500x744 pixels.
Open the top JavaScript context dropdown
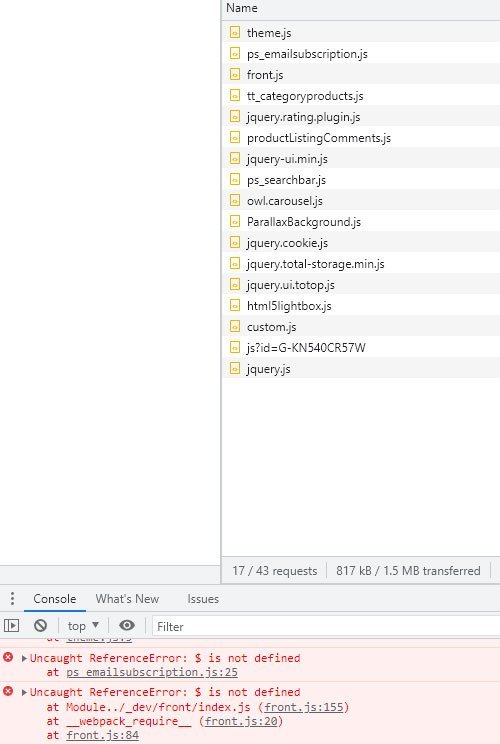[83, 626]
